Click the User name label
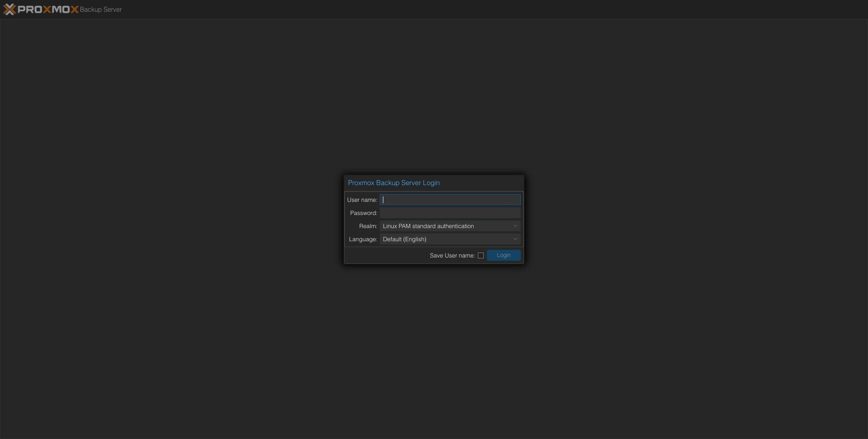This screenshot has width=868, height=439. click(362, 200)
